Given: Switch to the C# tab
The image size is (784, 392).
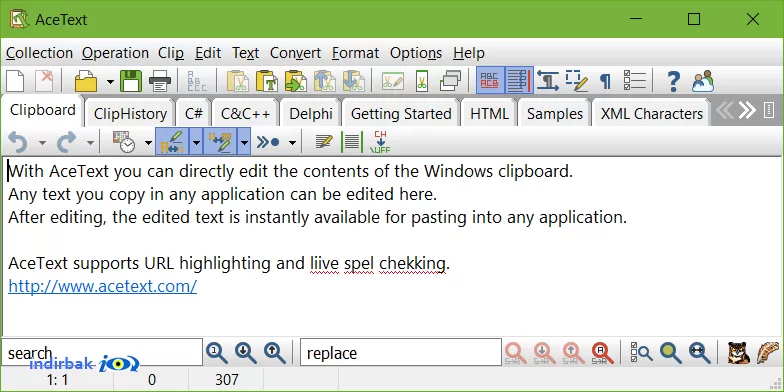Looking at the screenshot, I should pyautogui.click(x=194, y=114).
